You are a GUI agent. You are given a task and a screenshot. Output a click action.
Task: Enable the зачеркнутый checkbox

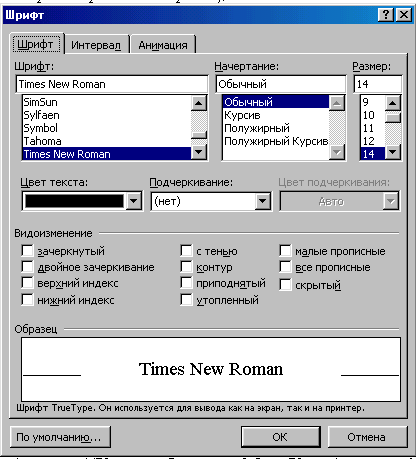pyautogui.click(x=27, y=251)
